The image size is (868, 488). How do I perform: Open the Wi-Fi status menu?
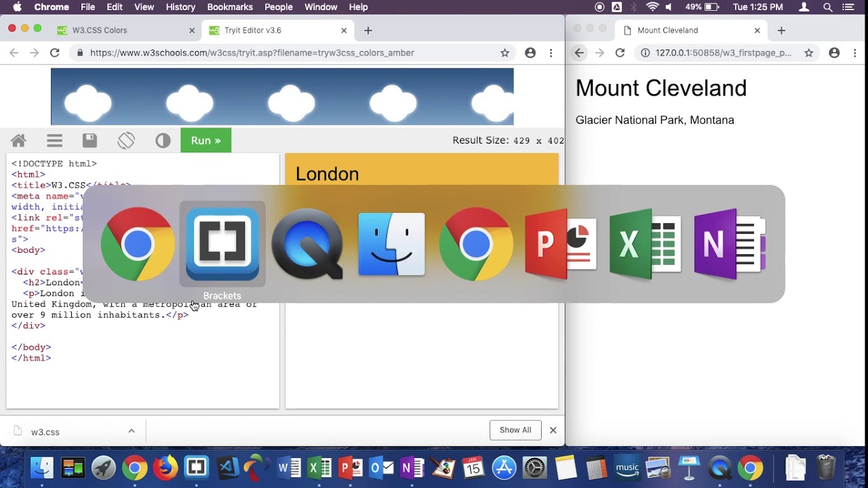pos(652,7)
